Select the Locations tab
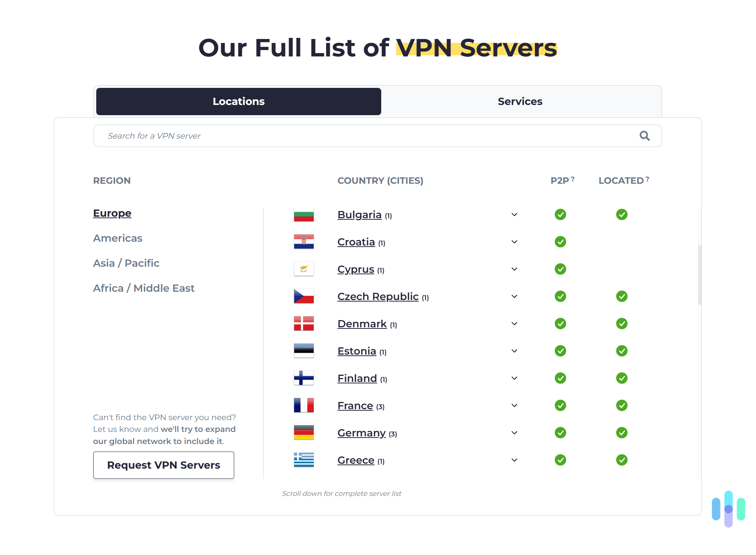Image resolution: width=756 pixels, height=555 pixels. pos(238,101)
